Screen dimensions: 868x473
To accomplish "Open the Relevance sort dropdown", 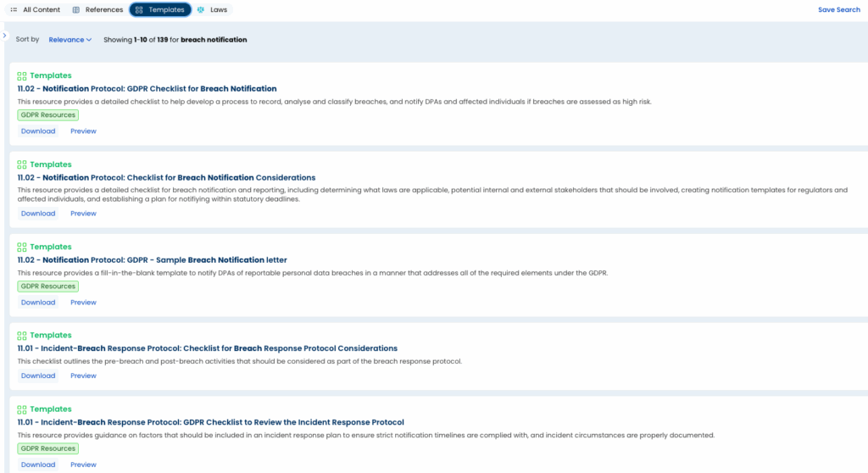I will point(70,40).
